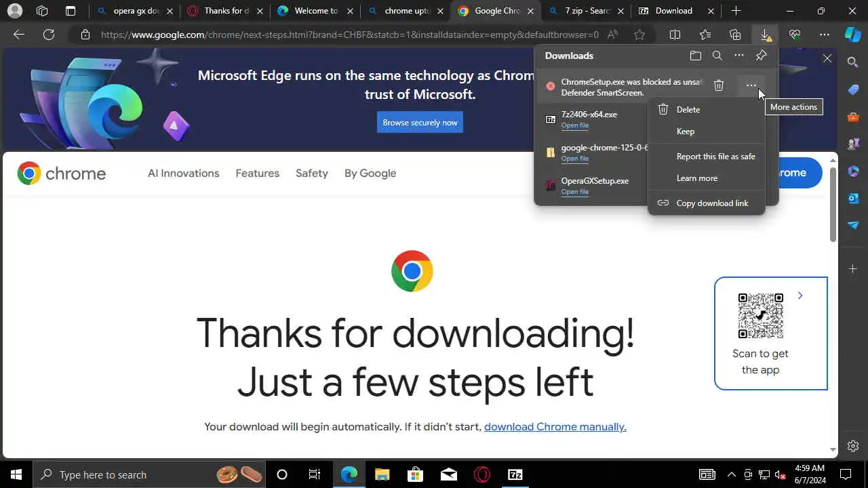Click the Windows taskbar search box
The image size is (868, 488).
pos(151,474)
